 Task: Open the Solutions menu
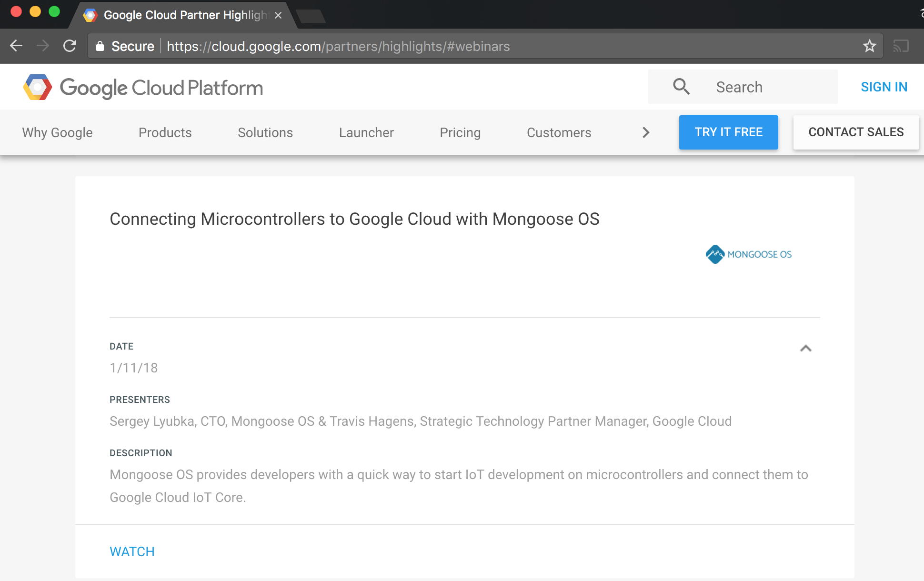click(265, 132)
